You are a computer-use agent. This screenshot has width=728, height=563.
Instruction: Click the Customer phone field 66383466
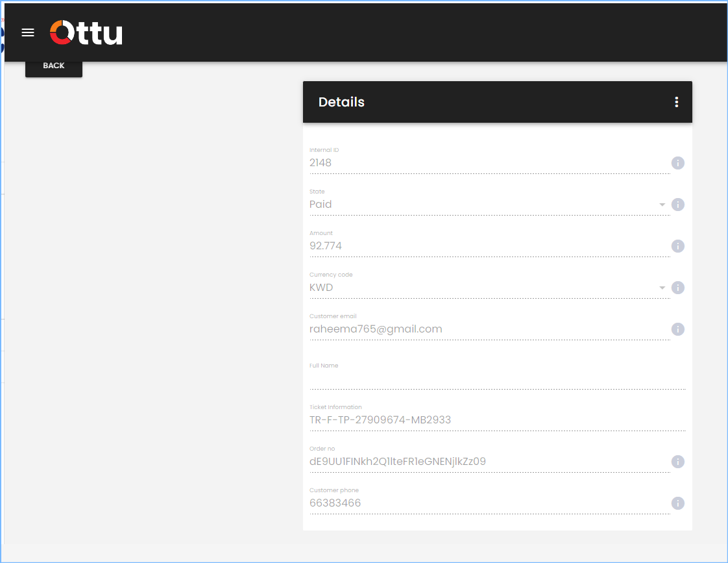(x=490, y=503)
